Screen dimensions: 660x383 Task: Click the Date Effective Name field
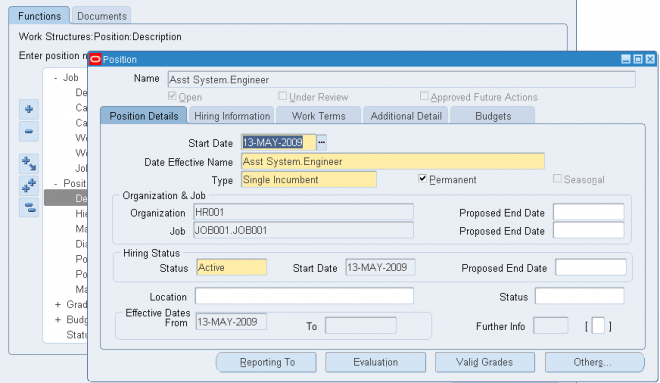pos(393,161)
